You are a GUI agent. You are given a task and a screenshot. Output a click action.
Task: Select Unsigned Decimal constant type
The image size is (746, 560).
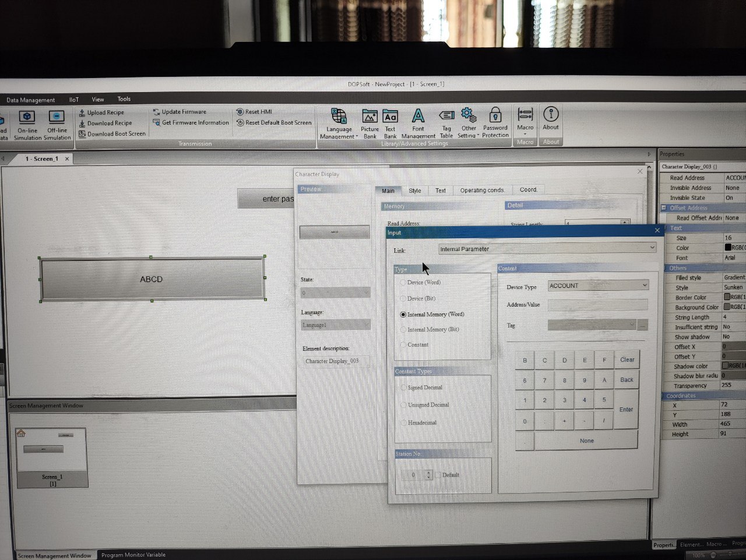point(424,405)
